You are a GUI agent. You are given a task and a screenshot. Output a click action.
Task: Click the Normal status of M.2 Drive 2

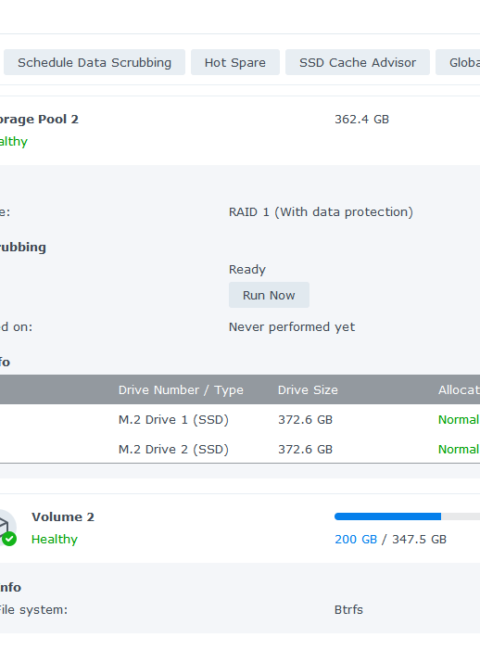point(458,449)
